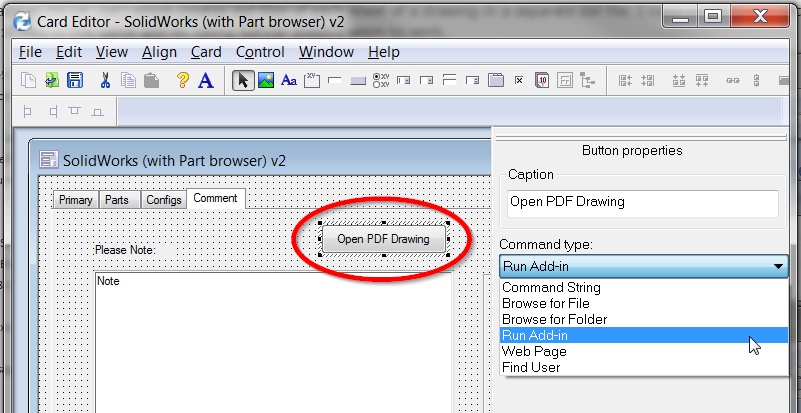Screen dimensions: 801x413
Task: Choose the date field calendar tool
Action: coord(542,80)
